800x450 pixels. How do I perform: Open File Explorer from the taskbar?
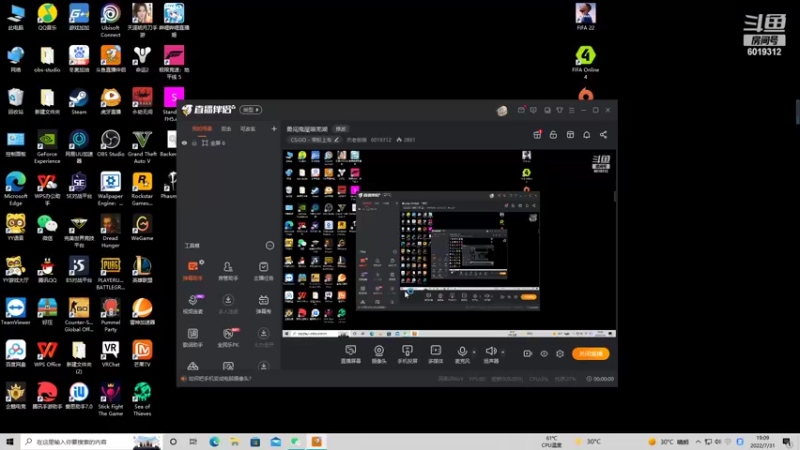[x=235, y=441]
